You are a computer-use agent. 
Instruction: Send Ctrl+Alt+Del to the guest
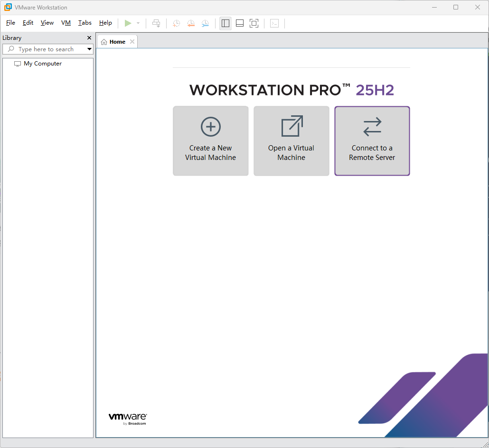point(156,23)
